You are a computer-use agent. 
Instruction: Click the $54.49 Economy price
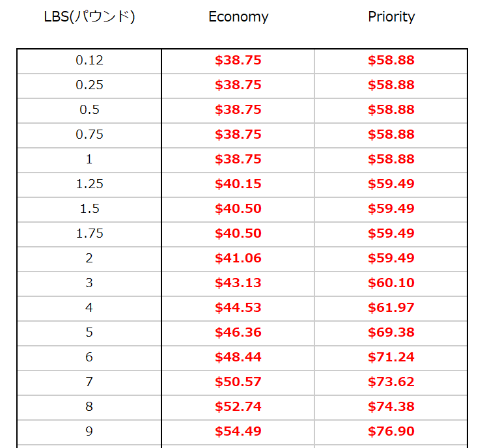(x=238, y=431)
